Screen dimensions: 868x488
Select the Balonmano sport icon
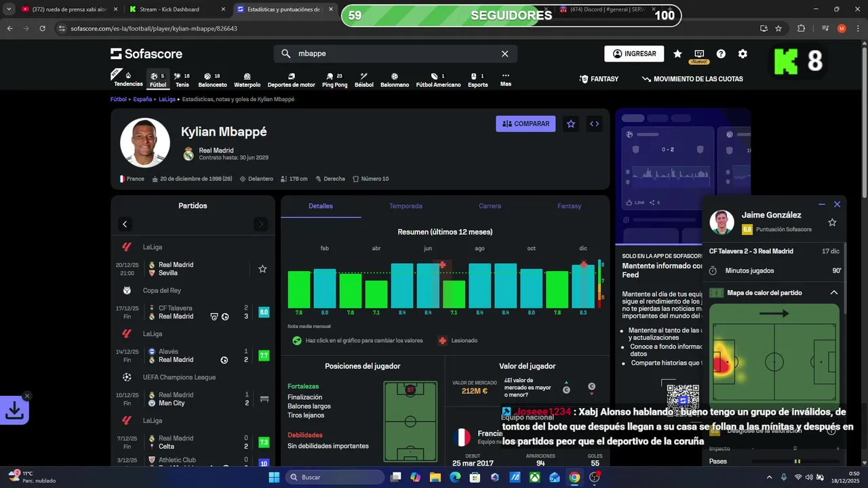394,80
